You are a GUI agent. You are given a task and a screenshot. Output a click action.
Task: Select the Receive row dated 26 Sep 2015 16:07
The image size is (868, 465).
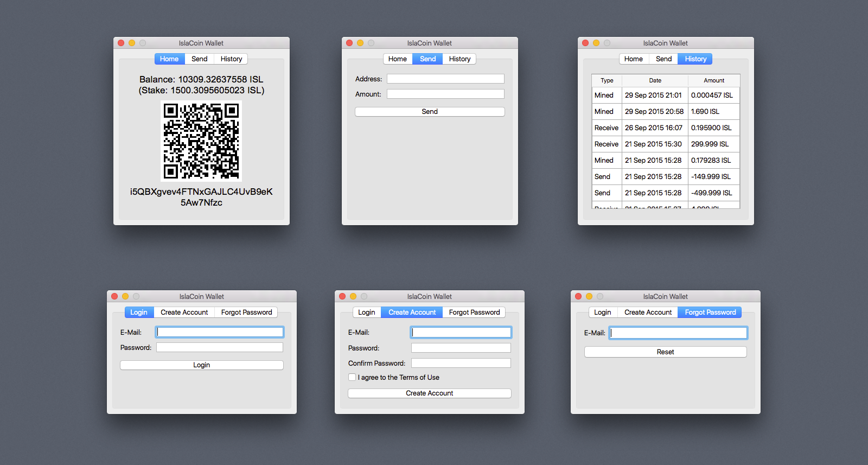tap(666, 128)
